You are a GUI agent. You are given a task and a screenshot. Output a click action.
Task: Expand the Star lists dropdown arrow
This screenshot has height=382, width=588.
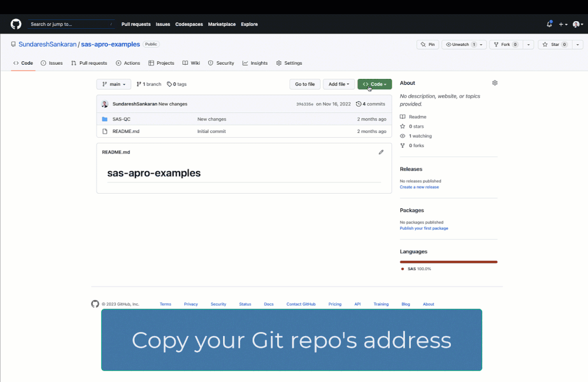(577, 45)
